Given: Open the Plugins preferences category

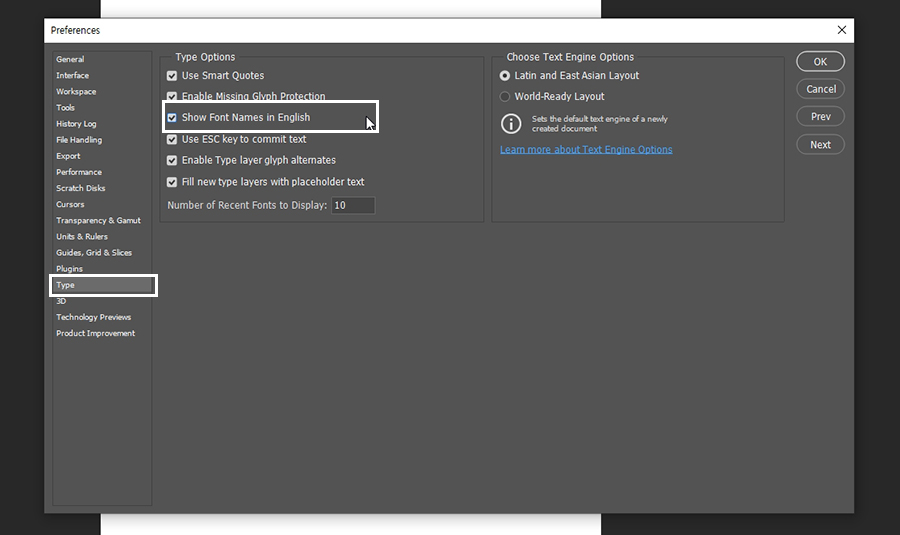Looking at the screenshot, I should click(69, 269).
